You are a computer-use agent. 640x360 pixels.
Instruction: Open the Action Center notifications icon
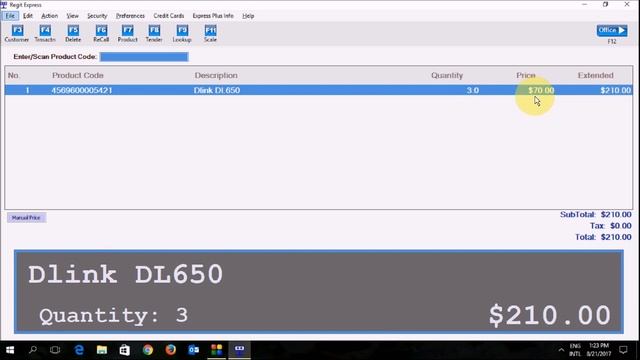point(623,350)
